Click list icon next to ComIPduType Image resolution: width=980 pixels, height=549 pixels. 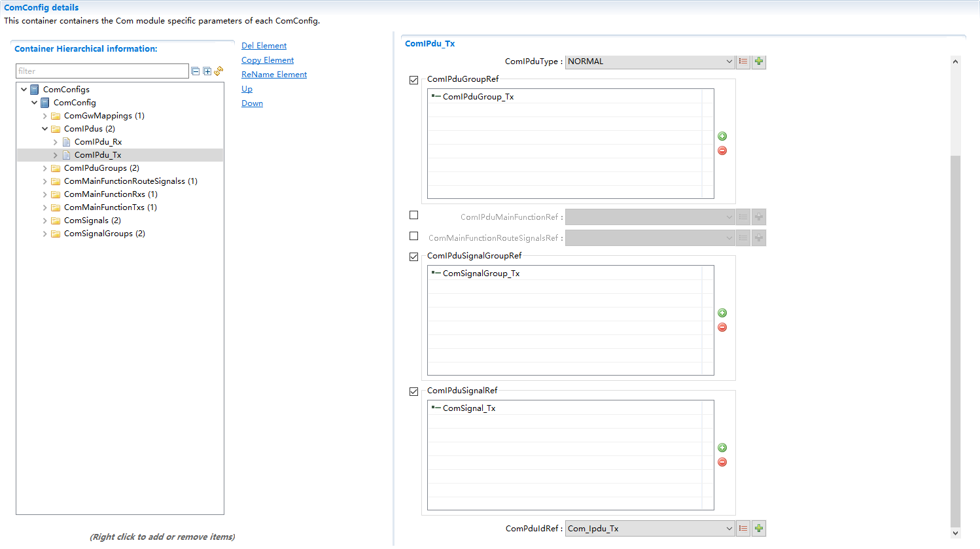[743, 62]
